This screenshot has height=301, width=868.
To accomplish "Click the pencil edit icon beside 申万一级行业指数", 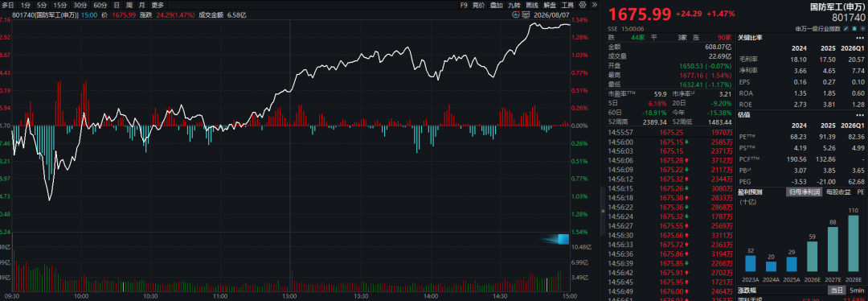I will tap(845, 29).
